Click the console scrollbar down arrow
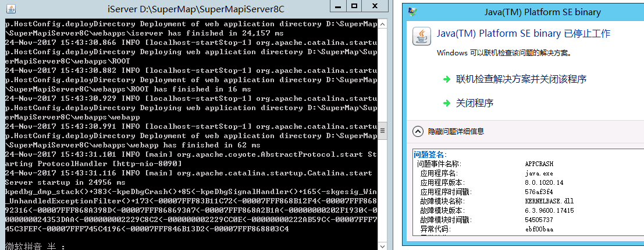Image resolution: width=644 pixels, height=250 pixels. pos(382,245)
